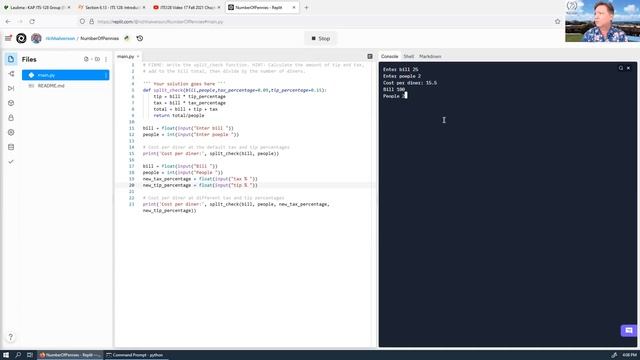Click the 'Cost per diner: 15.5' console output
The image size is (640, 360).
click(410, 83)
